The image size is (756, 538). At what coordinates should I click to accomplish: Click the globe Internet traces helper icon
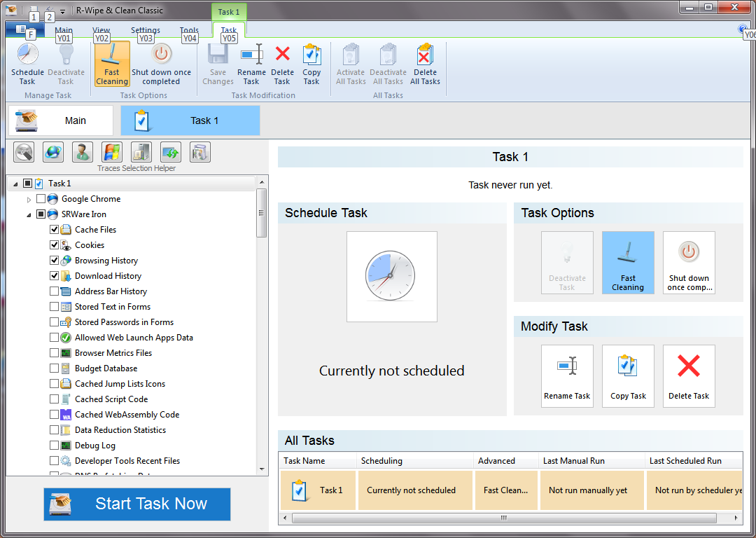53,153
